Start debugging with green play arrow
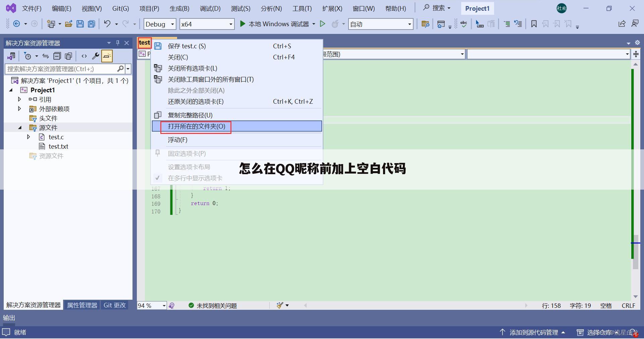Screen dimensions: 644x339 [x=243, y=24]
